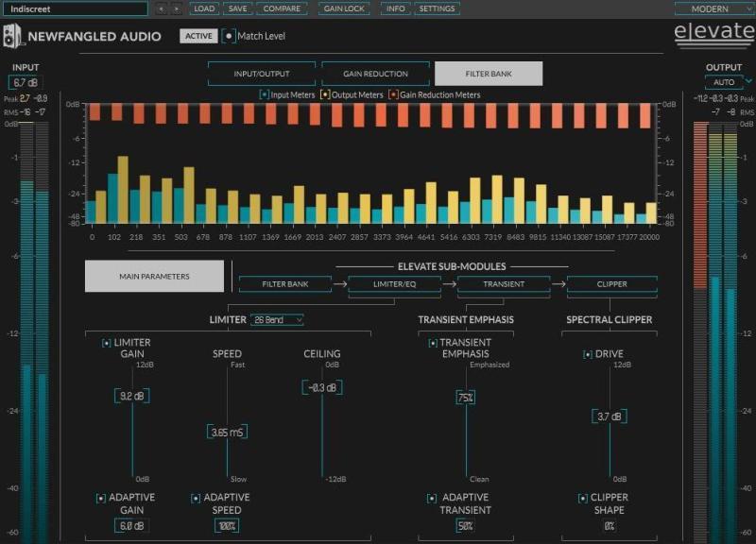The image size is (756, 544).
Task: Click the SPECTRAL CLIPPER heading
Action: pyautogui.click(x=609, y=319)
